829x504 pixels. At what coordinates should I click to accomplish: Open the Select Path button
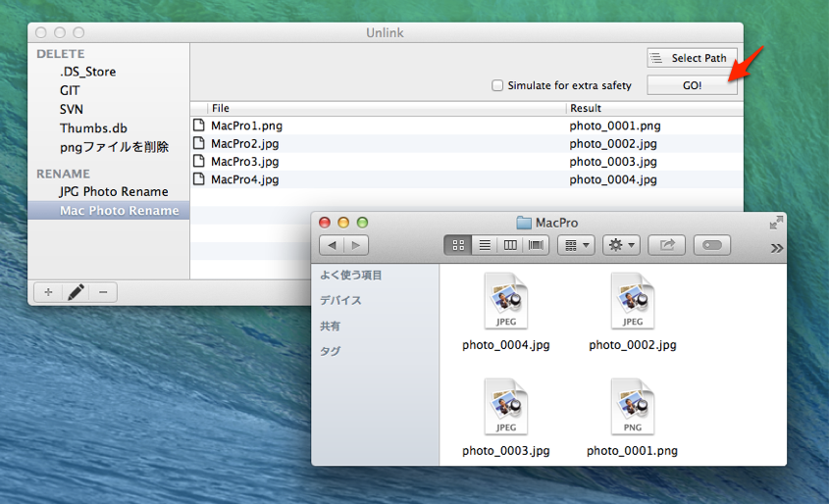[692, 58]
